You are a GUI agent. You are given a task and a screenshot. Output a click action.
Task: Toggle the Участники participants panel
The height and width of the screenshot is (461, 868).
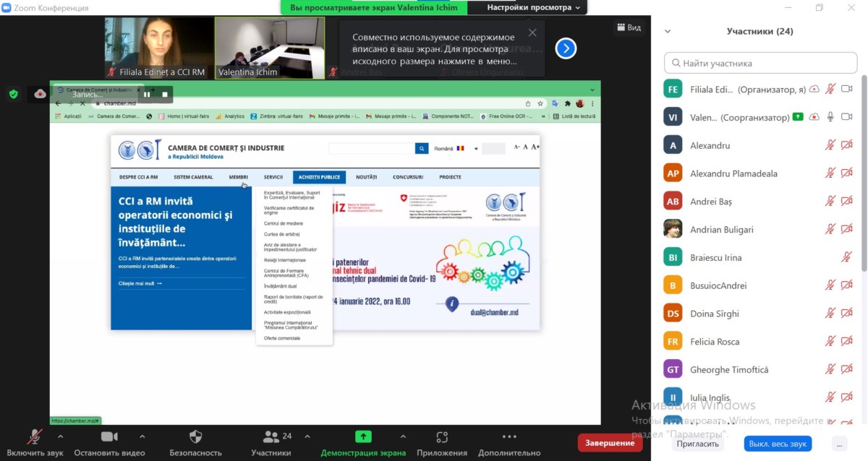coord(271,442)
